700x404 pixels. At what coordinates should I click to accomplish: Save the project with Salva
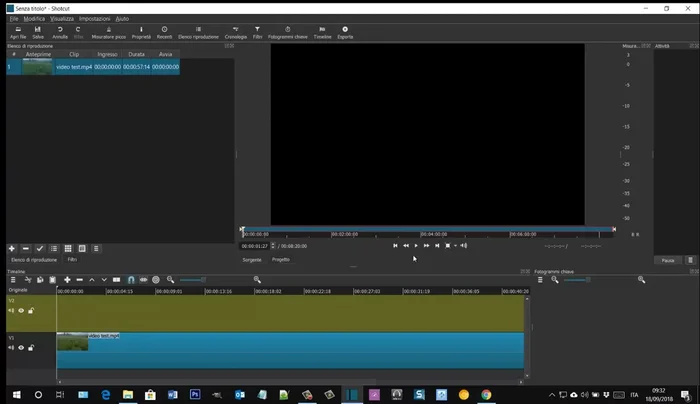click(38, 33)
